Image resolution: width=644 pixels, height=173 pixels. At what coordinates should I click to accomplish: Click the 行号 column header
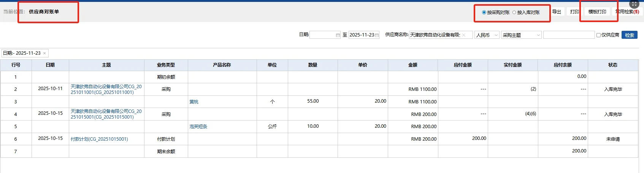pyautogui.click(x=16, y=65)
